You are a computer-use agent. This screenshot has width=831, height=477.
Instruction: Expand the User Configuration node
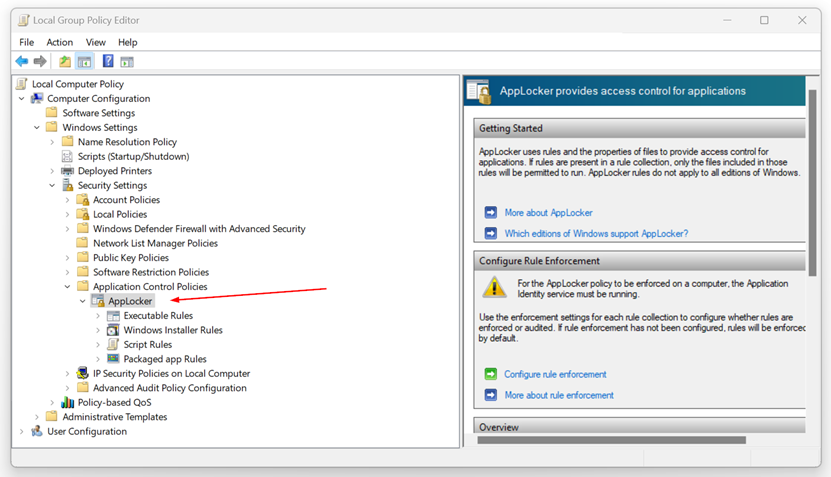pyautogui.click(x=22, y=431)
